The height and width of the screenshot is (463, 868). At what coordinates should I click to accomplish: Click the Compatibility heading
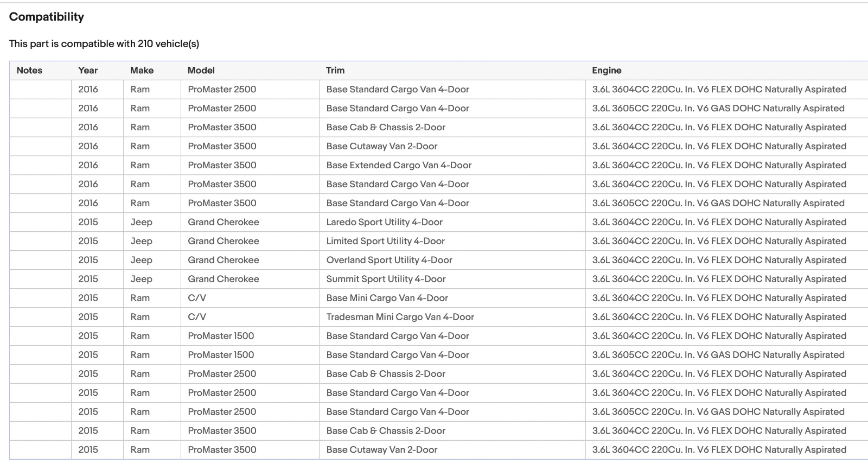47,17
